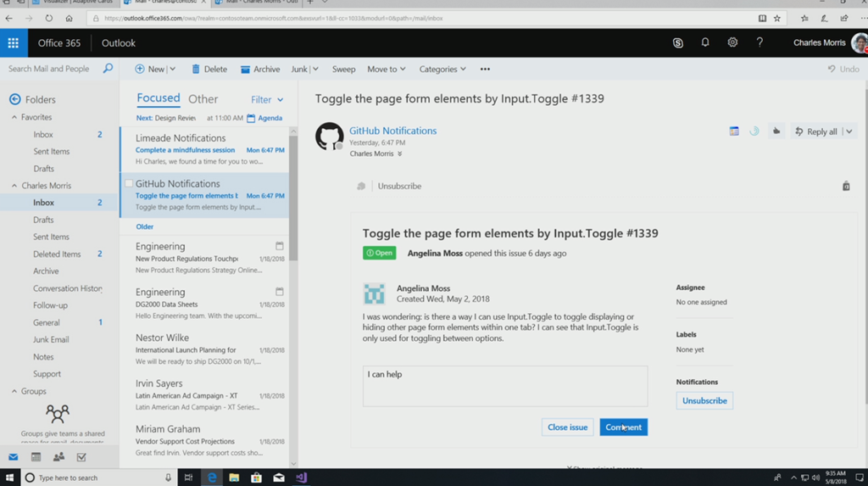The width and height of the screenshot is (868, 486).
Task: Click the search magnifier in Search Mail
Action: pos(108,69)
